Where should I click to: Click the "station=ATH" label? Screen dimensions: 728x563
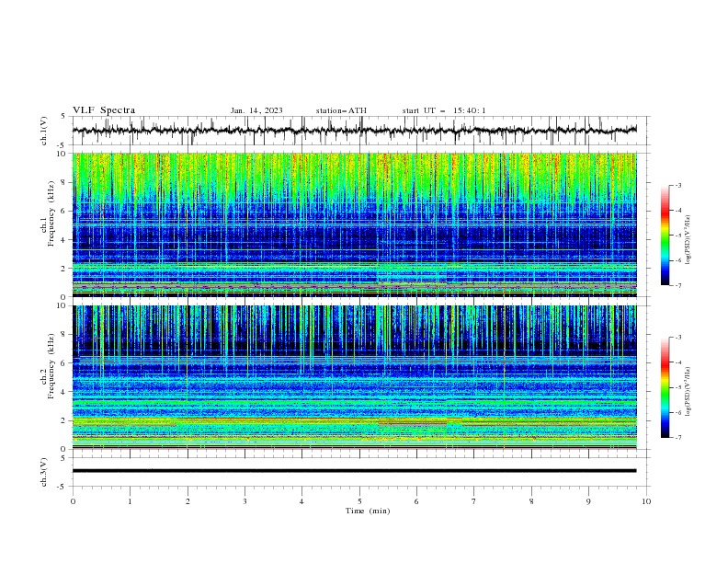(341, 110)
